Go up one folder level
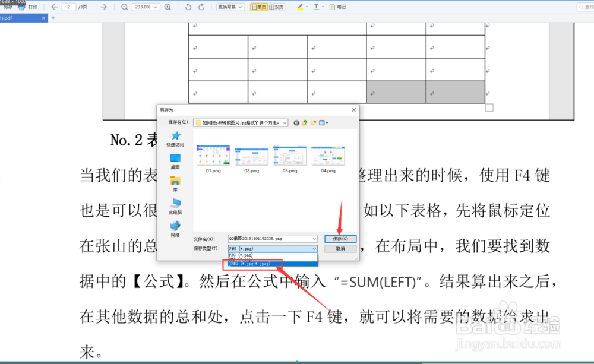This screenshot has height=364, width=594. 305,123
